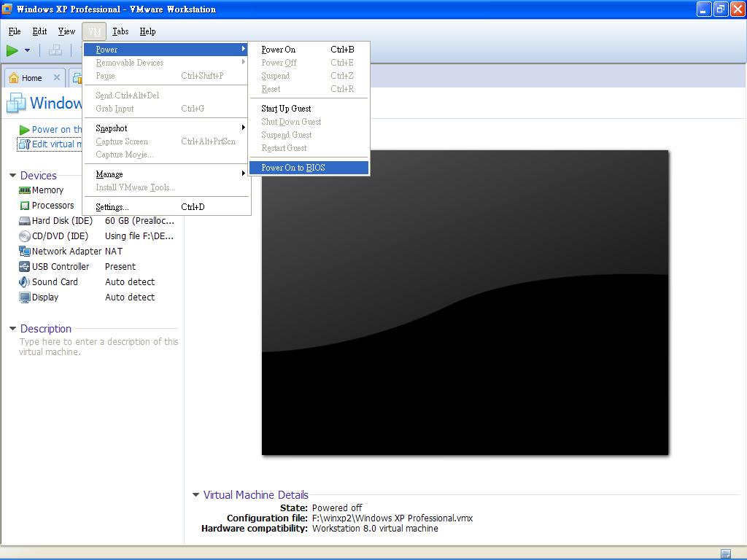The width and height of the screenshot is (747, 560).
Task: Collapse the Devices section
Action: [13, 176]
